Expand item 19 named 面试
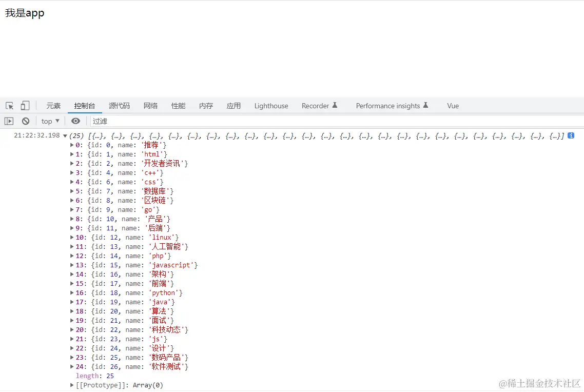Image resolution: width=584 pixels, height=392 pixels. pos(72,320)
